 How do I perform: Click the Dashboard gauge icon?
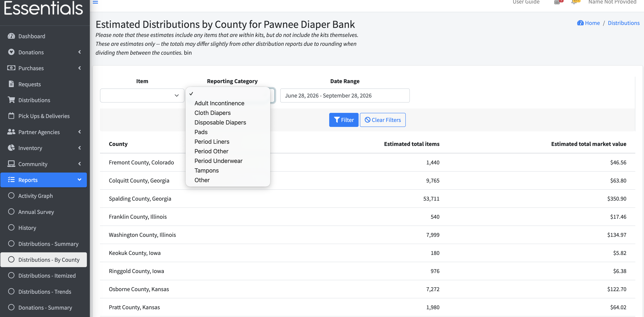tap(11, 36)
